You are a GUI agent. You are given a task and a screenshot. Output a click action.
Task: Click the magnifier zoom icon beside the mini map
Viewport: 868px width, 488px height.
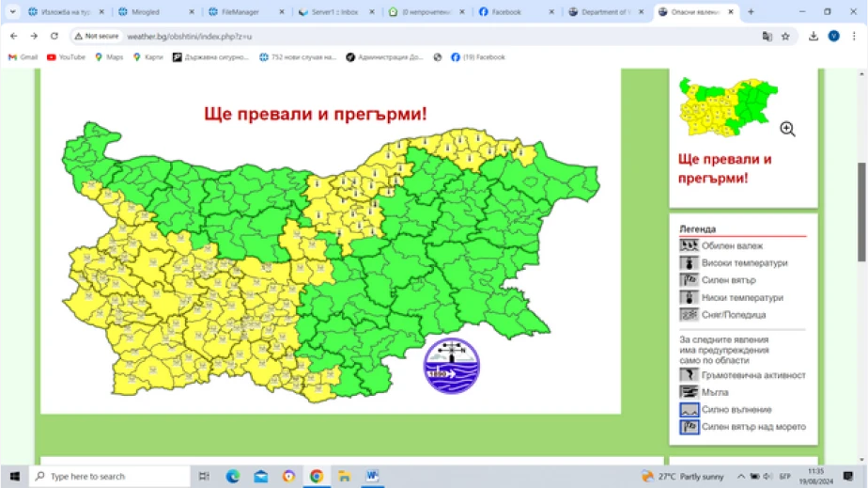coord(787,129)
